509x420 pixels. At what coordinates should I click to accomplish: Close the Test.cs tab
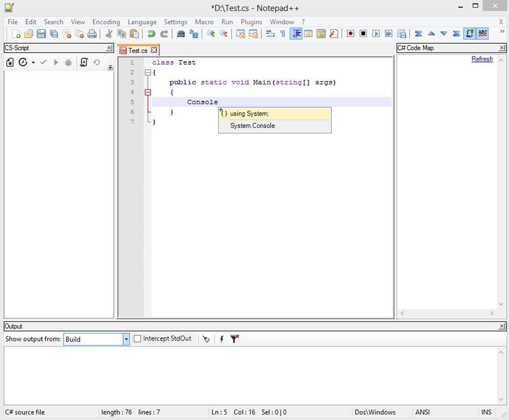pos(154,50)
